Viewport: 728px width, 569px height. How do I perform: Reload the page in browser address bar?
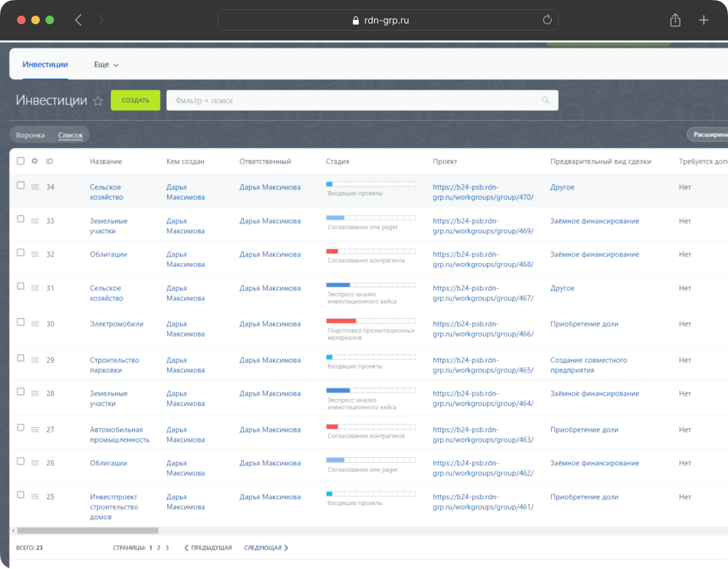547,20
